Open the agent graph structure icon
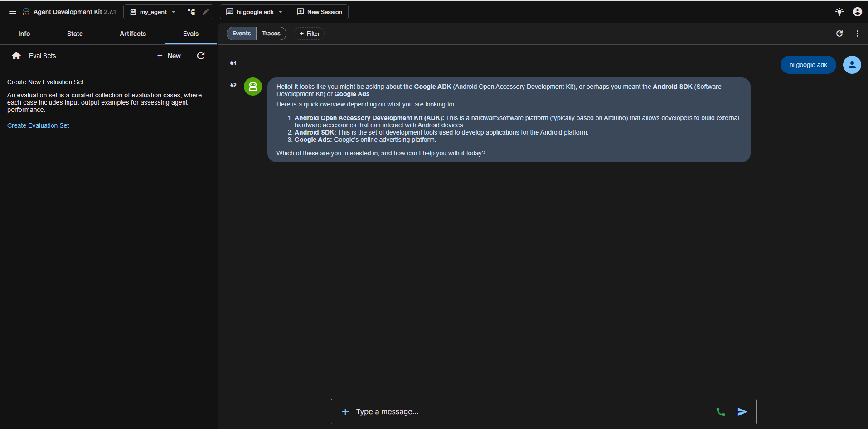 point(191,12)
